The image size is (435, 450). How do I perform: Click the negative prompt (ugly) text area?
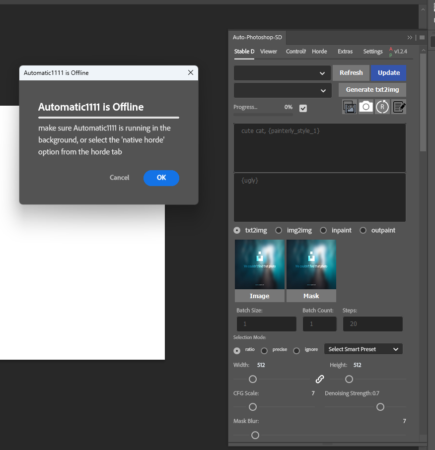click(320, 197)
